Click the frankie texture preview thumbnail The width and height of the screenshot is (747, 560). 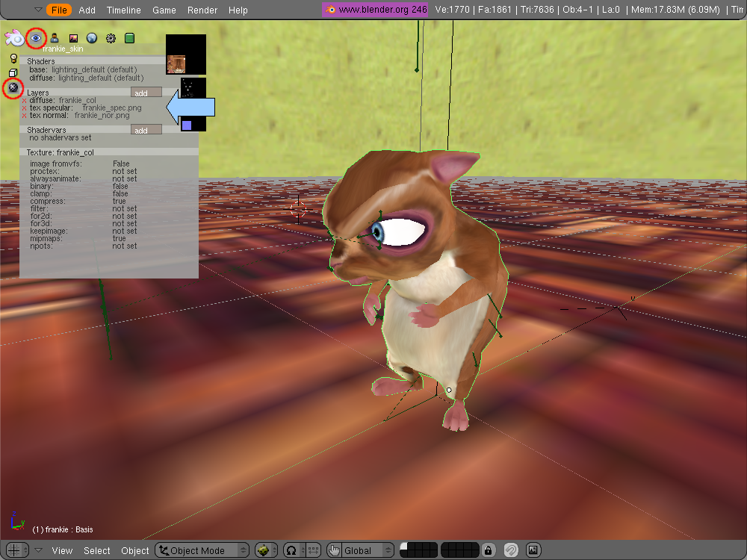(x=177, y=63)
